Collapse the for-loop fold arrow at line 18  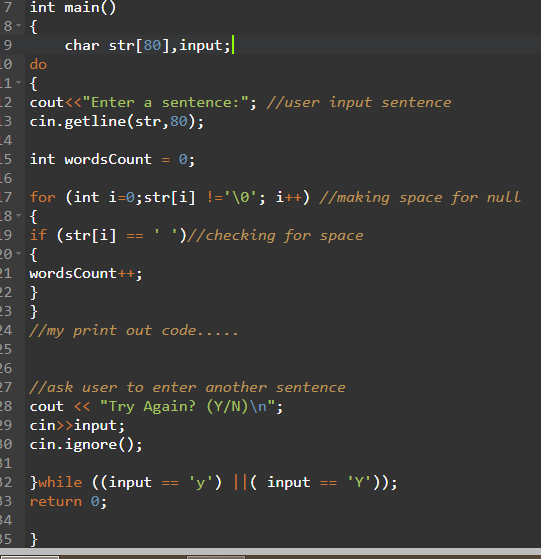pos(19,215)
